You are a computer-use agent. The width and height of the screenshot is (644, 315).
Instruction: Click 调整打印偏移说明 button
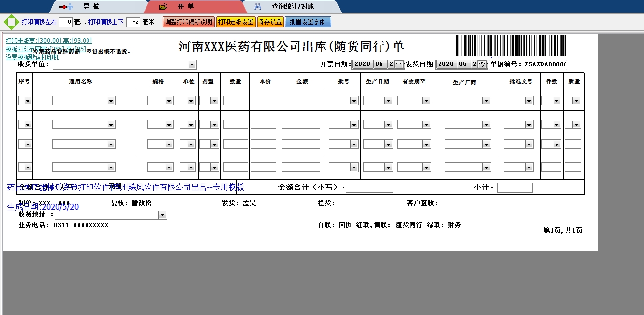(x=188, y=22)
